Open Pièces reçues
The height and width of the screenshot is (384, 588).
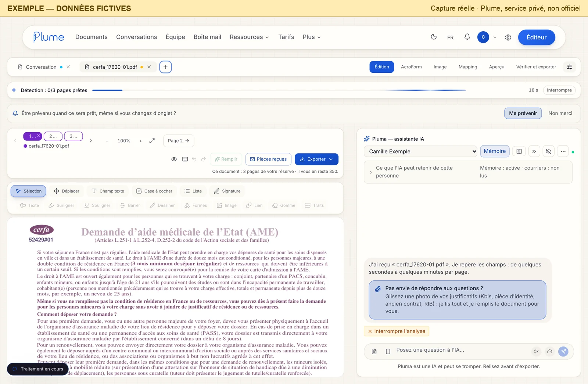coord(268,159)
